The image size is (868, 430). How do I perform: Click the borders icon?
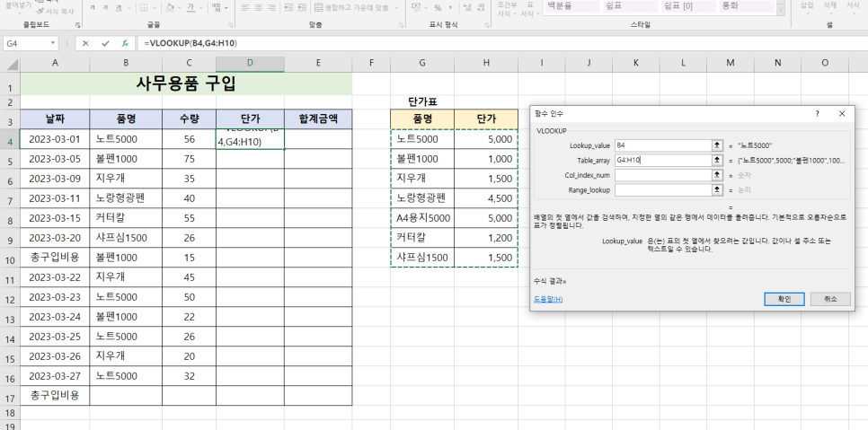pyautogui.click(x=144, y=8)
